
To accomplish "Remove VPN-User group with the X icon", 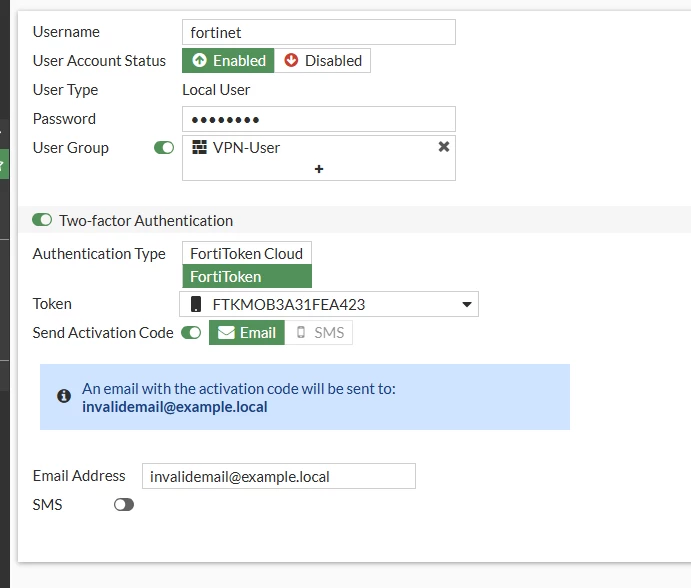I will [x=444, y=147].
